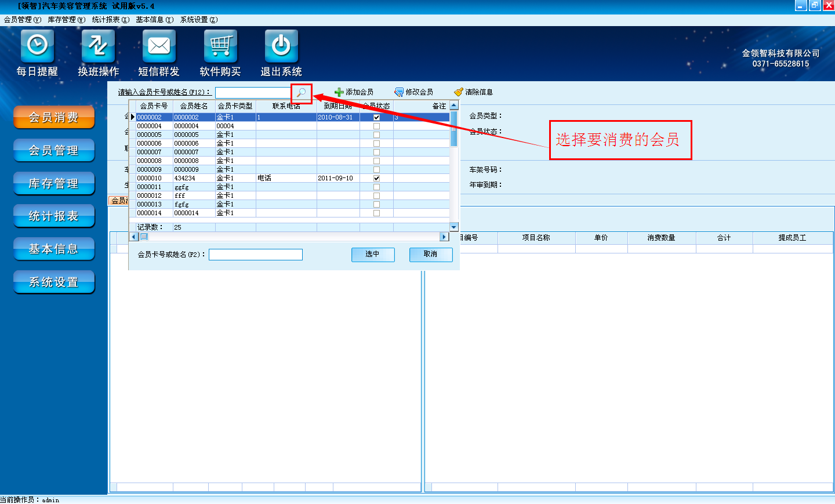The width and height of the screenshot is (835, 504).
Task: Open the 统计报表 menu in menu bar
Action: [x=110, y=20]
